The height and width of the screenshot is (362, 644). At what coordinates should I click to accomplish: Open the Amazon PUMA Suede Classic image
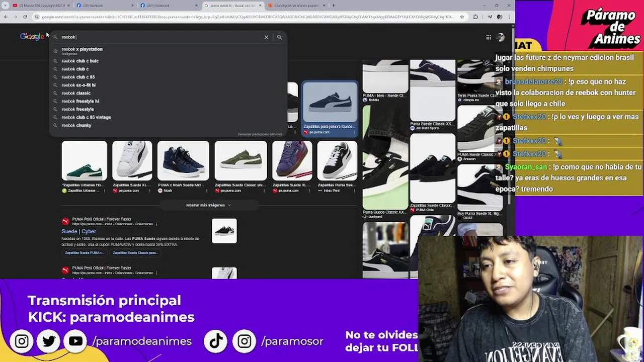(479, 129)
